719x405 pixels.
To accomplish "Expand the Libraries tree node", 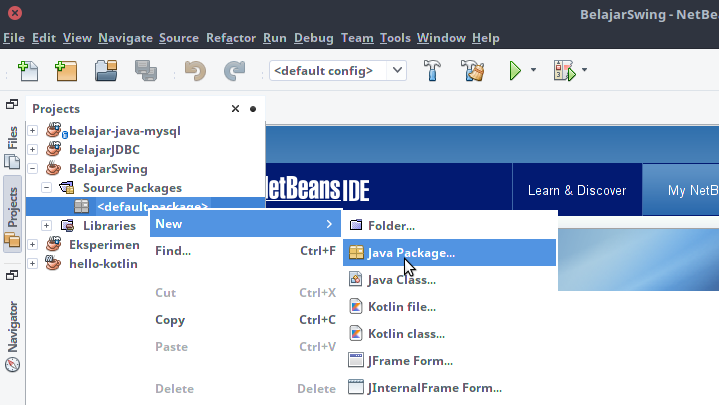I will (x=46, y=226).
